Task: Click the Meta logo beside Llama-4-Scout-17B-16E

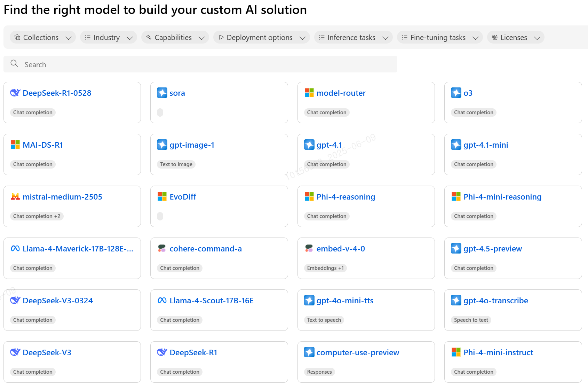Action: tap(162, 300)
